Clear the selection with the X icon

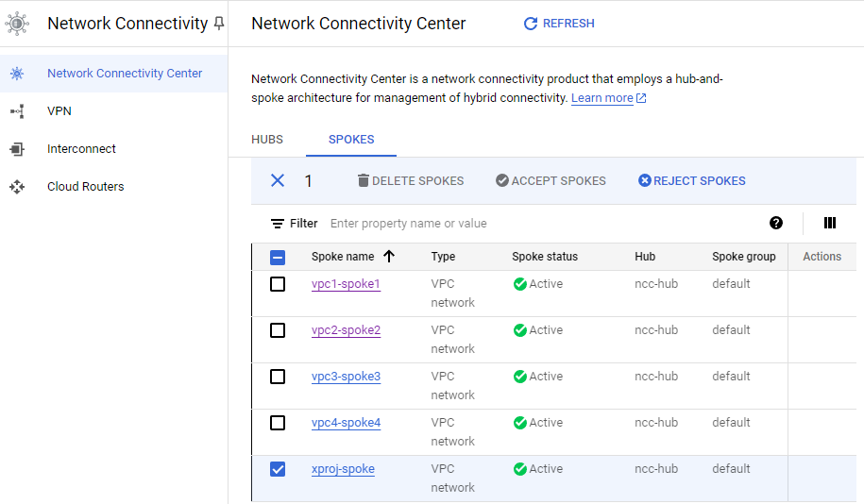pyautogui.click(x=278, y=181)
